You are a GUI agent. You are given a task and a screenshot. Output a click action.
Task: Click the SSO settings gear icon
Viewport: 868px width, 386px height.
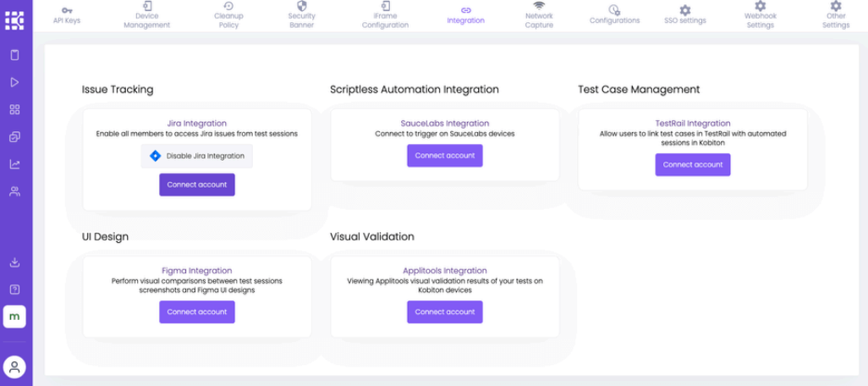684,10
